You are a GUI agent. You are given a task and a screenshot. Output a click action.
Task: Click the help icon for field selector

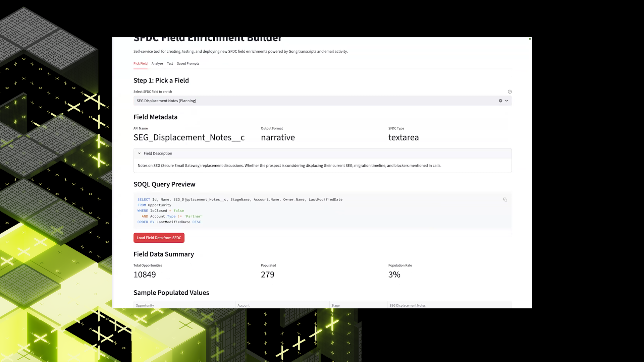coord(509,92)
